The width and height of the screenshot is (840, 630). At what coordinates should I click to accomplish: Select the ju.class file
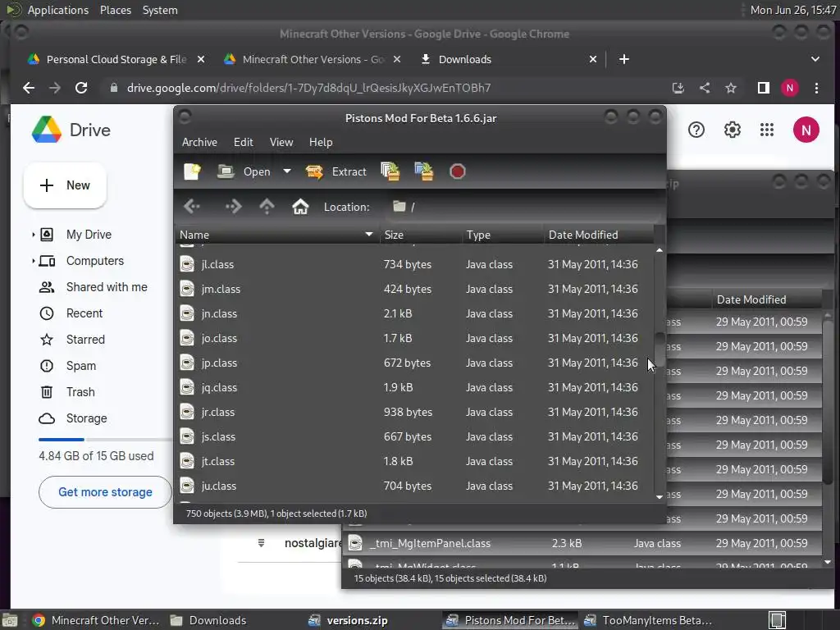coord(414,486)
